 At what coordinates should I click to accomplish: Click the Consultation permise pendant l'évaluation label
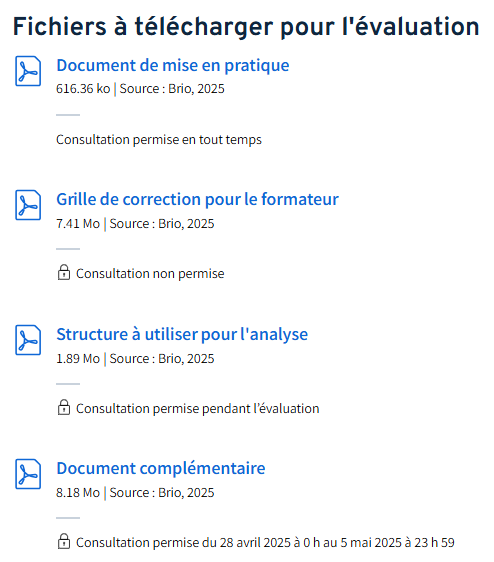pos(198,409)
